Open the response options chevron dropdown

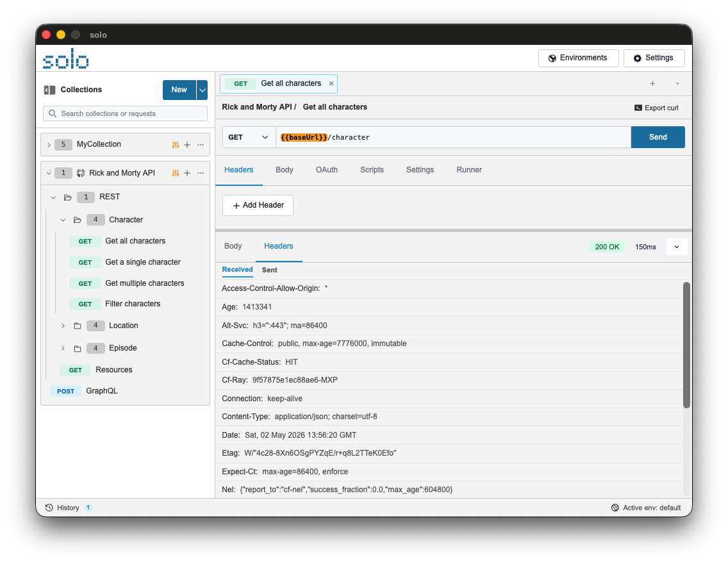(677, 247)
